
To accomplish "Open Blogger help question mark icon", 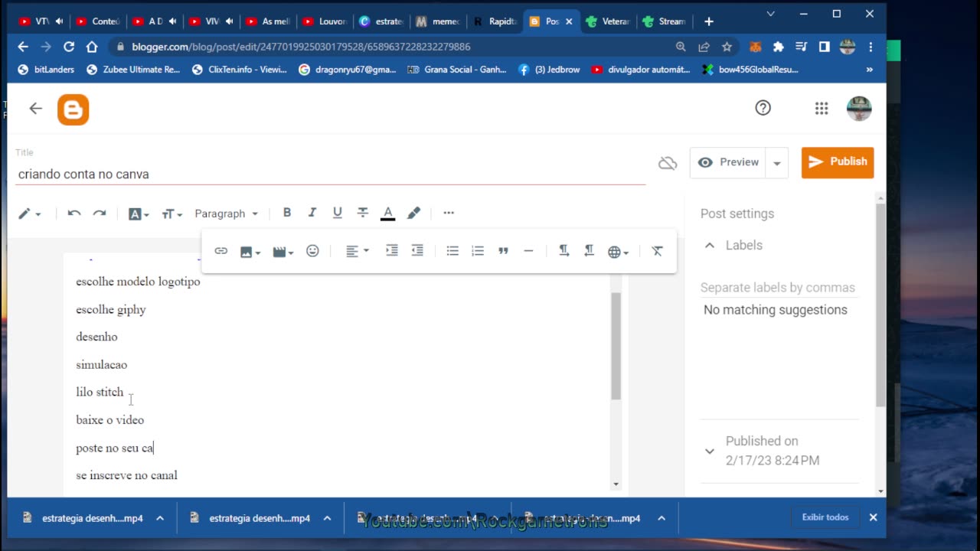I will (763, 108).
